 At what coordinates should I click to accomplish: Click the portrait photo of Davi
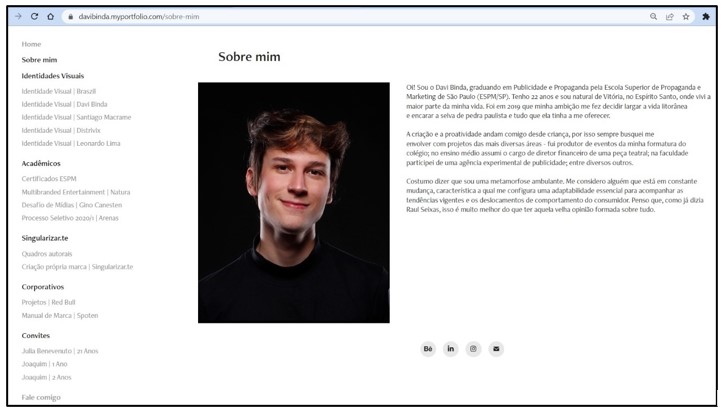pyautogui.click(x=293, y=202)
